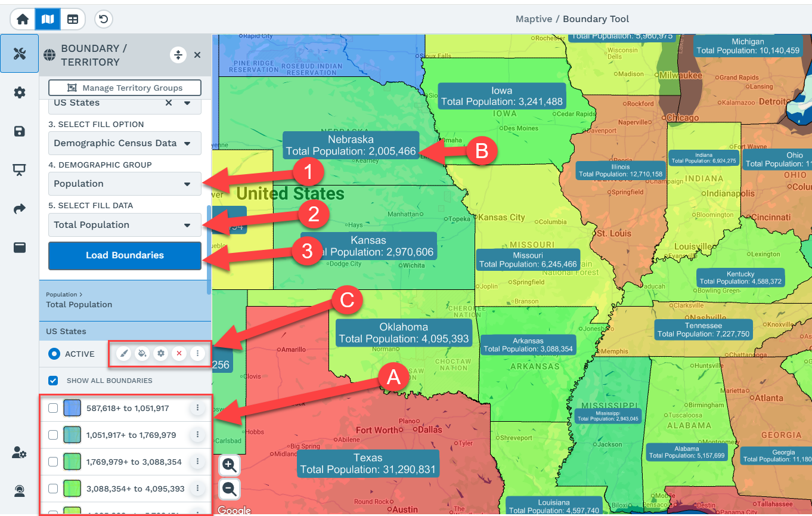The height and width of the screenshot is (516, 812).
Task: Click the Maptive breadcrumb link
Action: click(x=534, y=19)
